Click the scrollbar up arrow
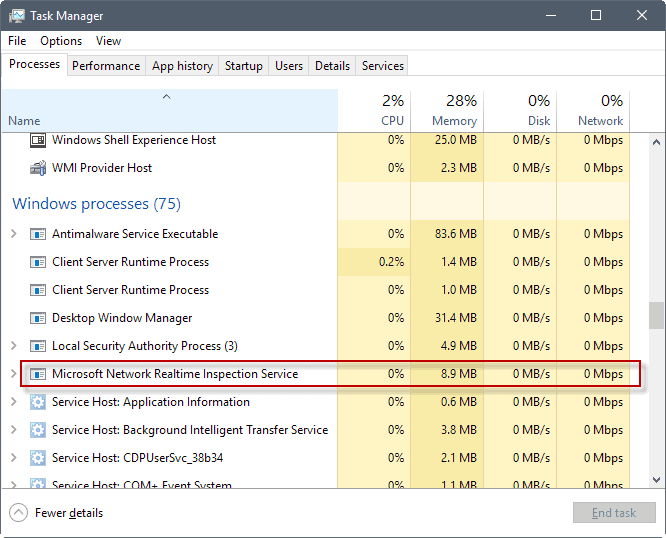The width and height of the screenshot is (666, 538). tap(656, 142)
